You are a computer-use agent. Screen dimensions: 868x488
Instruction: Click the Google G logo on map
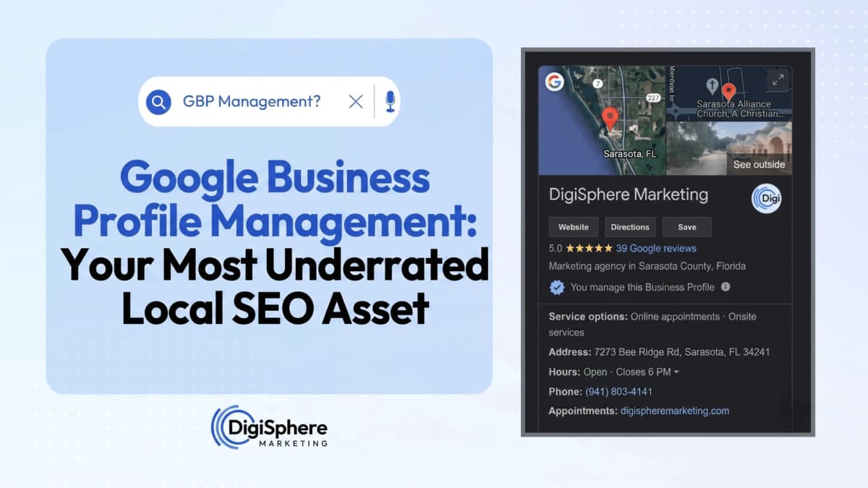click(x=555, y=82)
